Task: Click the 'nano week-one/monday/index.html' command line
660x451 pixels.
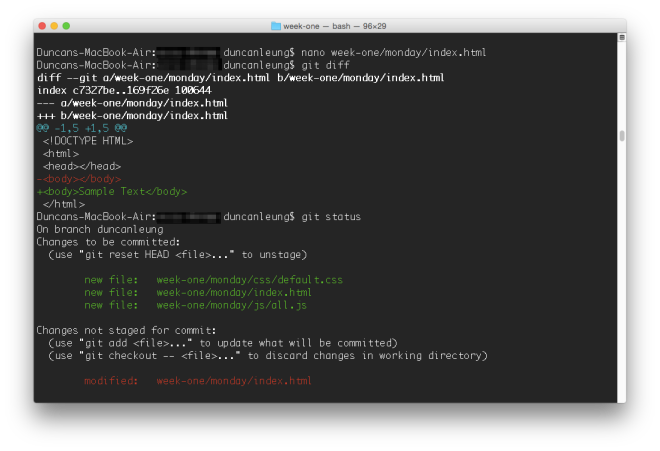Action: [x=394, y=53]
